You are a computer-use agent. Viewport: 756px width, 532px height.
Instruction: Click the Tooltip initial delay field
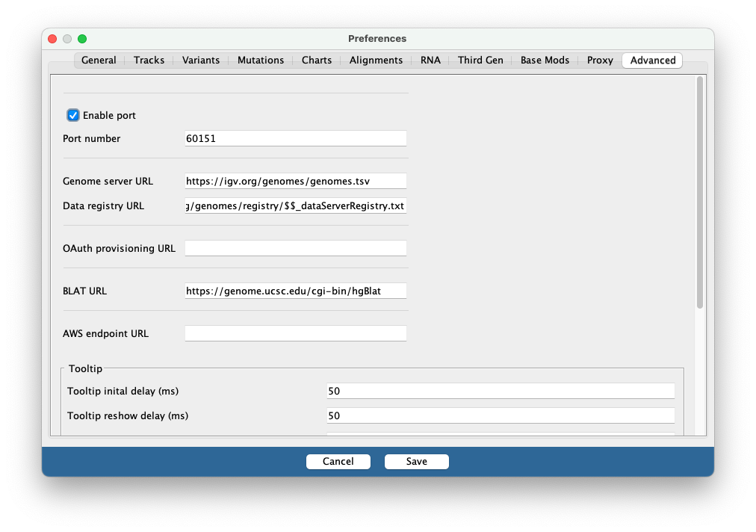tap(501, 391)
